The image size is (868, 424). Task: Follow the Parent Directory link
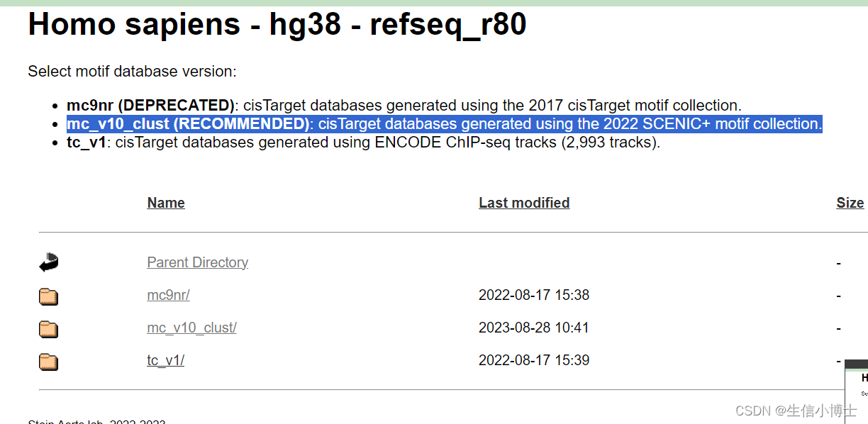(x=197, y=262)
